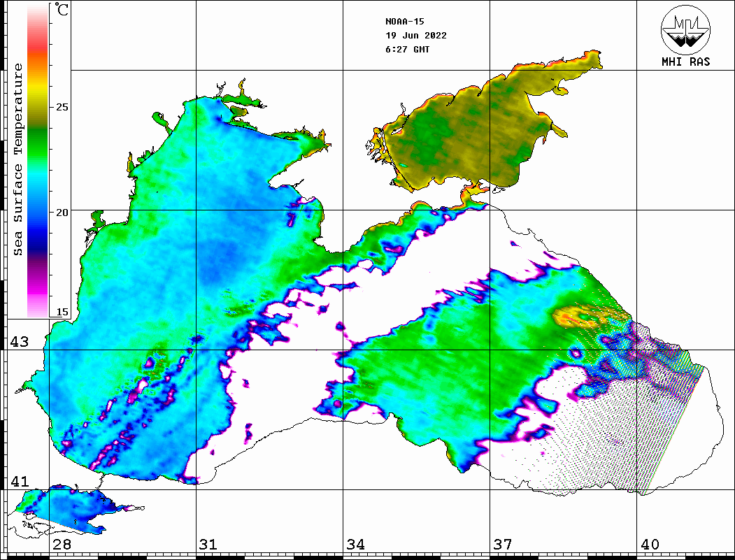
Task: Click the 'Sea Surface Temperature' vertical label
Action: (x=17, y=159)
